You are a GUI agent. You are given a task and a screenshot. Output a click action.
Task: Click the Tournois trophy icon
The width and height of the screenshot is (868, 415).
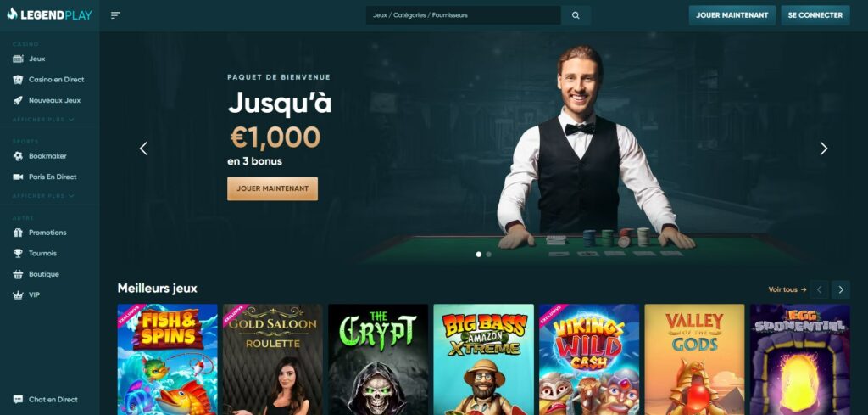tap(19, 253)
